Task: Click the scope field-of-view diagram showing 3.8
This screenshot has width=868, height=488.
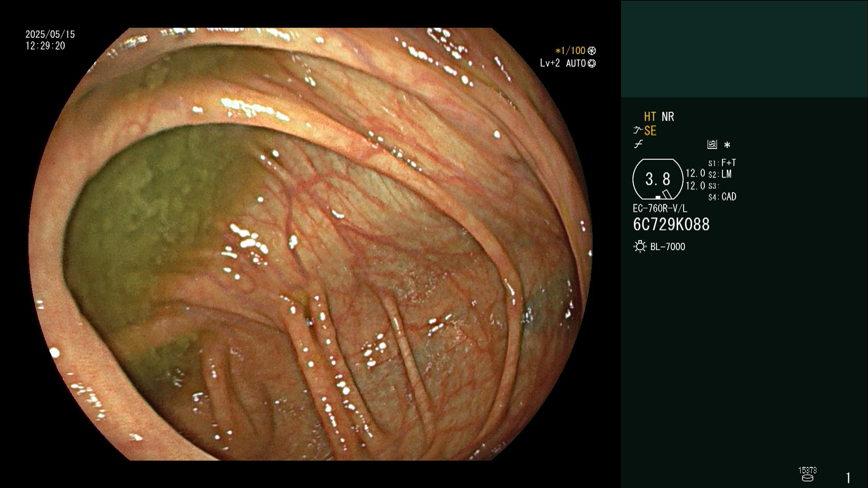Action: click(658, 179)
